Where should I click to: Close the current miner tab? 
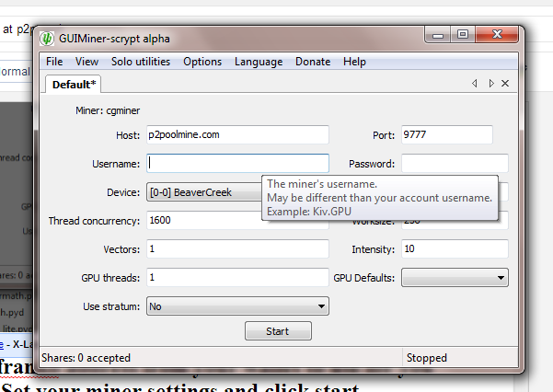pos(505,83)
